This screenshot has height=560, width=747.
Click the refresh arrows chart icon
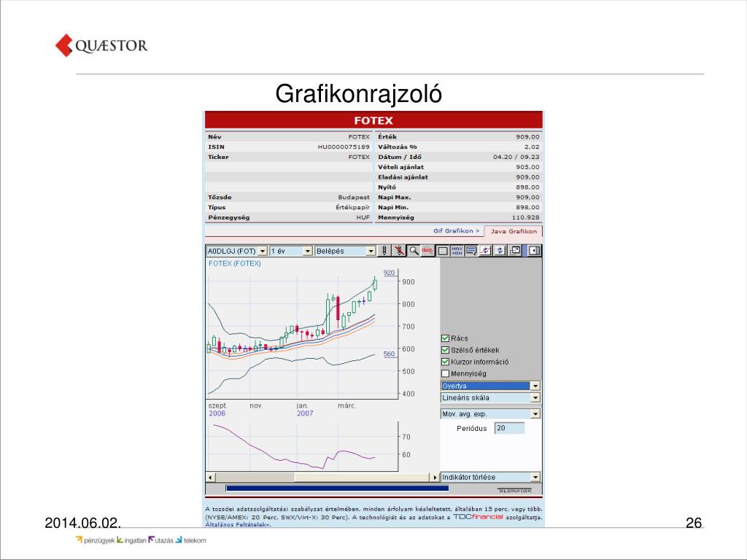pos(500,251)
